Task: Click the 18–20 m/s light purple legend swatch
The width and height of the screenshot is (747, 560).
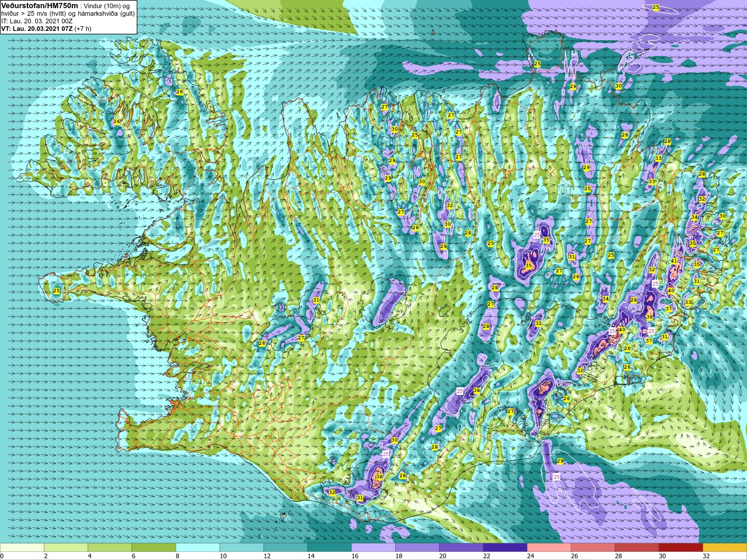Action: 417,548
